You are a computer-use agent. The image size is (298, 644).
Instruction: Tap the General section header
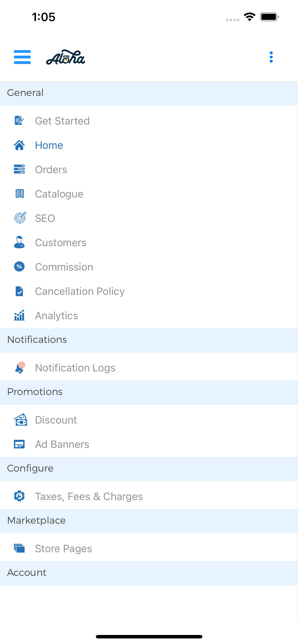(149, 93)
